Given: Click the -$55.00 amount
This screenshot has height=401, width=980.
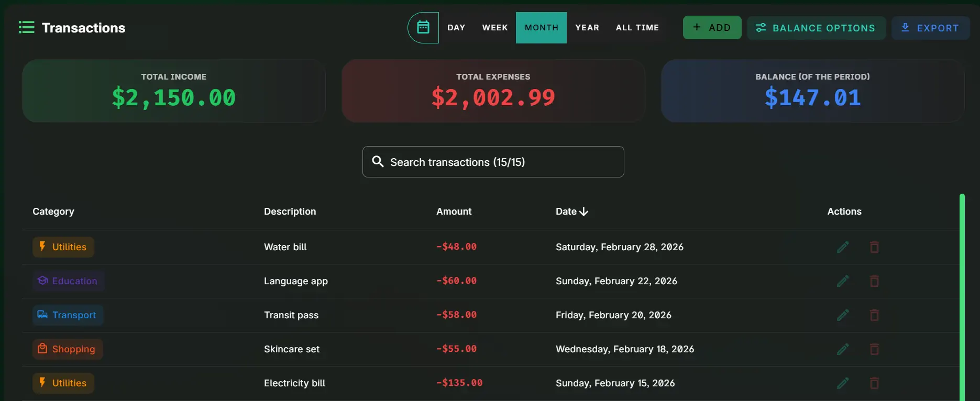Looking at the screenshot, I should click(x=457, y=349).
